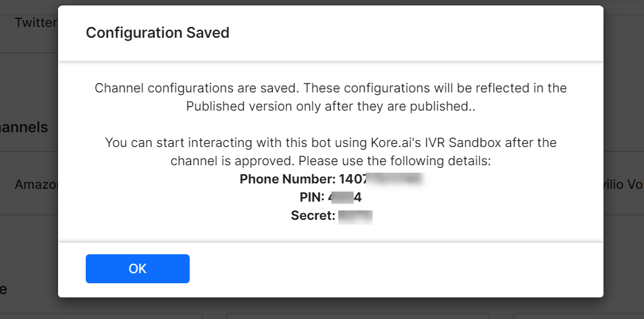This screenshot has width=644, height=319.
Task: Click "channel is approved" instruction line
Action: pyautogui.click(x=331, y=162)
